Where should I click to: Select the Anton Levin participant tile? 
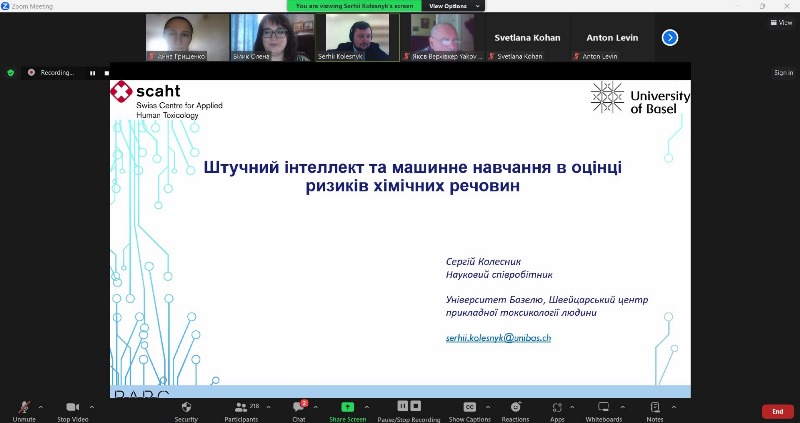(x=612, y=38)
